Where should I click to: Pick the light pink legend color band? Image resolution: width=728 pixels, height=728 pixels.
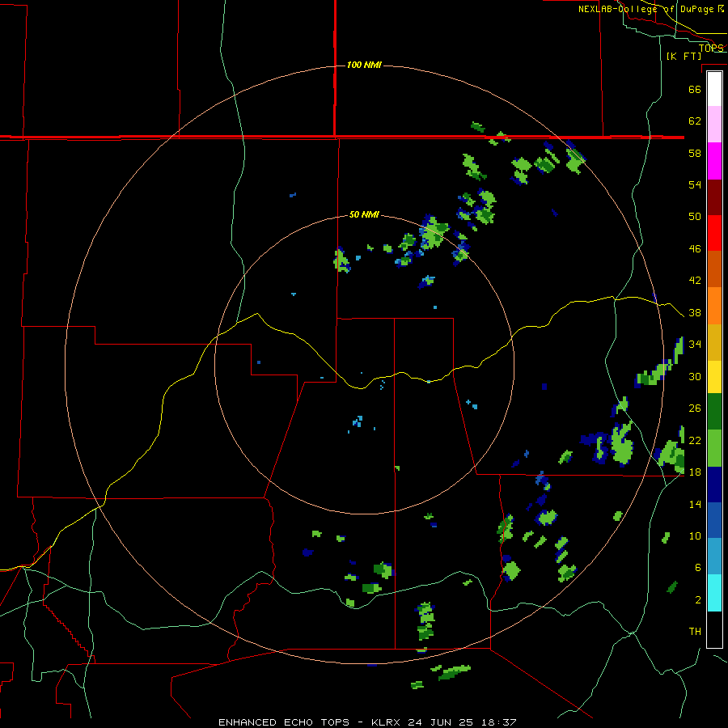point(714,124)
